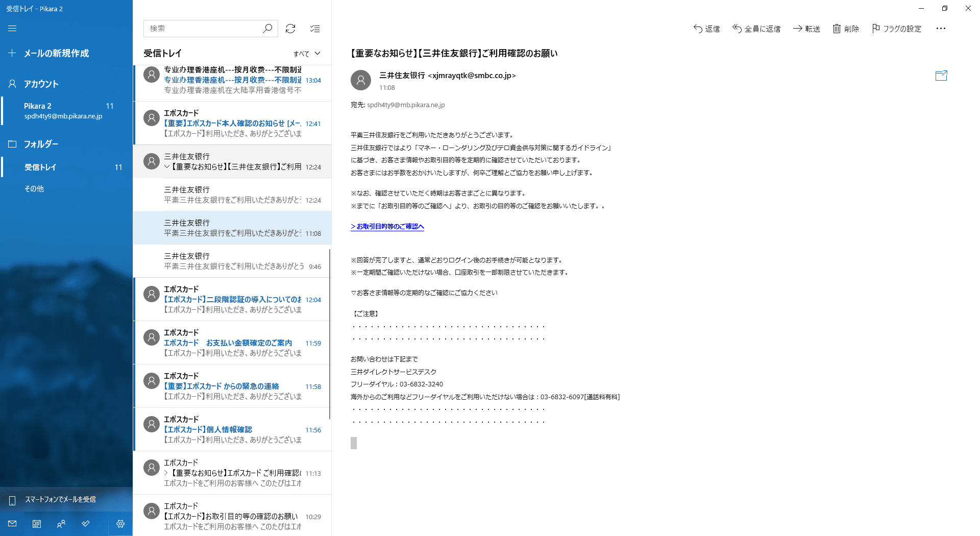This screenshot has height=536, width=980.
Task: Click avatar of エポスカード 12:41 email
Action: pos(152,118)
